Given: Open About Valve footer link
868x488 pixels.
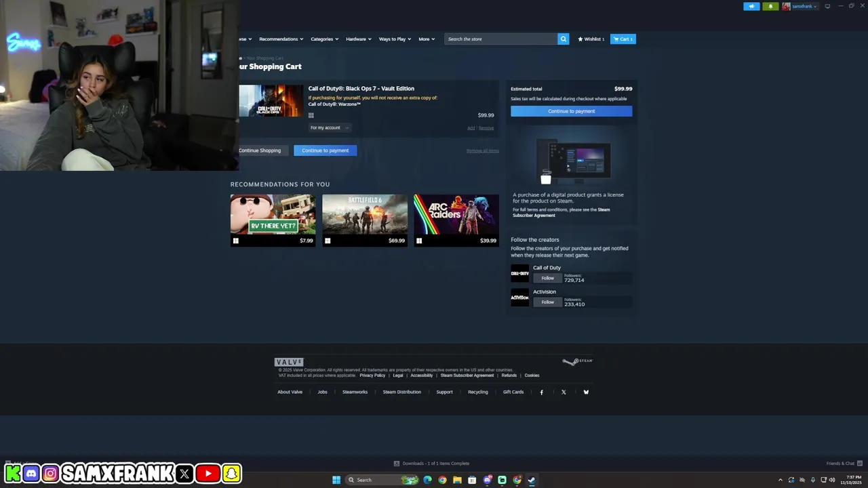Looking at the screenshot, I should tap(290, 392).
